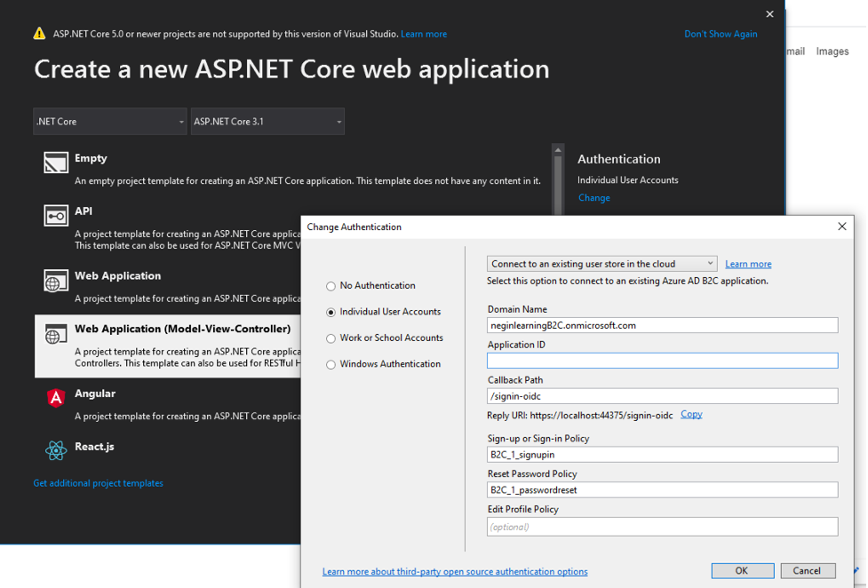Click the API template icon
868x588 pixels.
click(x=56, y=216)
